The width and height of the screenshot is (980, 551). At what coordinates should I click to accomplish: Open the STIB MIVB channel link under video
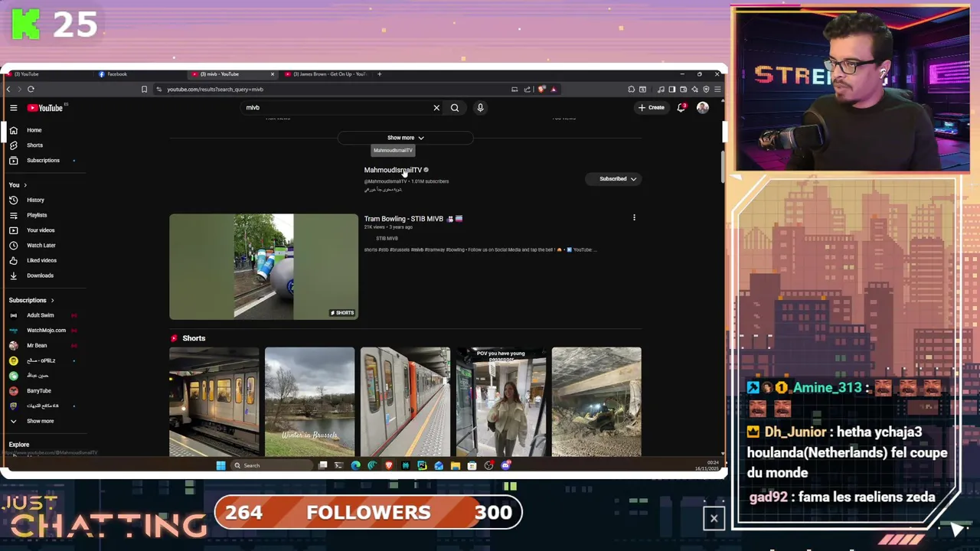(387, 239)
